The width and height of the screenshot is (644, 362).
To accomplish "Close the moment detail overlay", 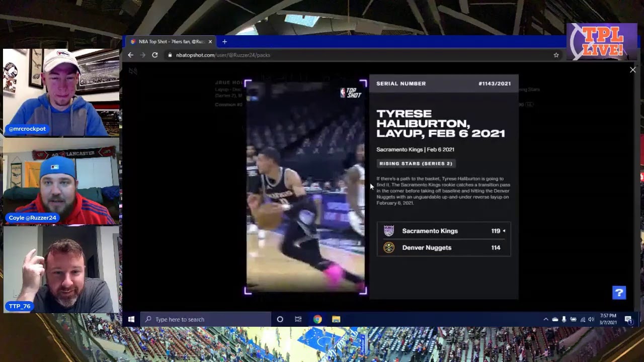I will pos(632,70).
